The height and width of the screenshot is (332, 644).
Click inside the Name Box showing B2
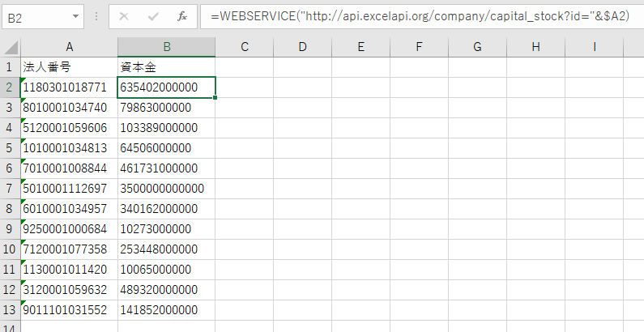click(36, 16)
